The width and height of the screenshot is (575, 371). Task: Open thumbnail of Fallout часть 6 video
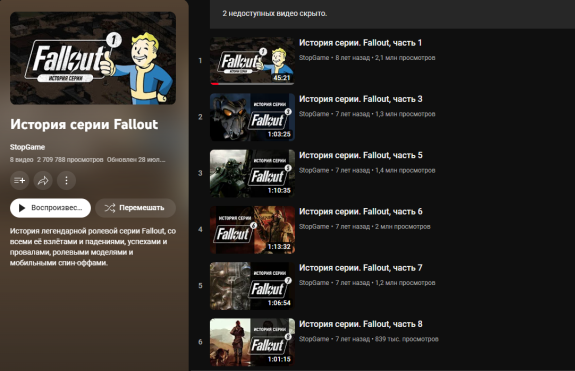tap(252, 229)
